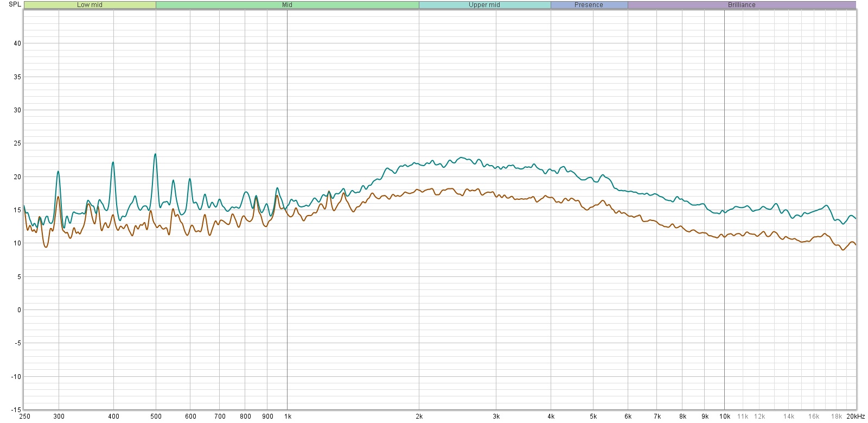
Task: Click the 700 frequency axis label
Action: (220, 416)
